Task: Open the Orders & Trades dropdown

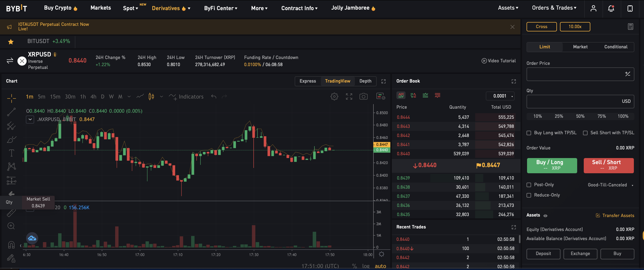Action: (554, 8)
